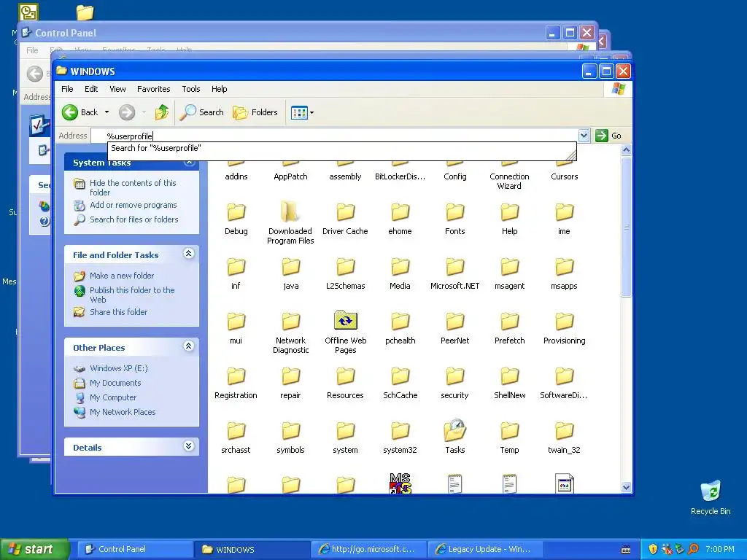Image resolution: width=747 pixels, height=560 pixels.
Task: Select the Microsoft.NET folder icon
Action: [455, 267]
